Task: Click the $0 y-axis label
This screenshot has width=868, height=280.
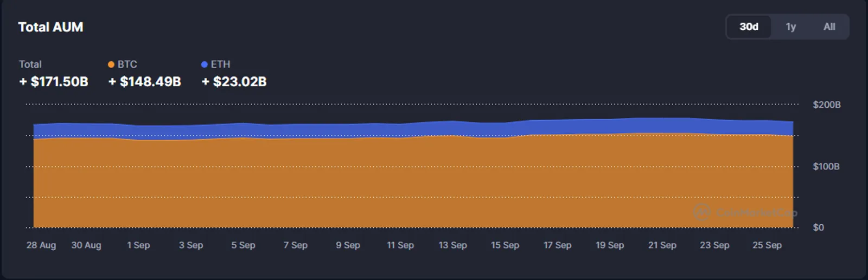Action: click(x=818, y=227)
